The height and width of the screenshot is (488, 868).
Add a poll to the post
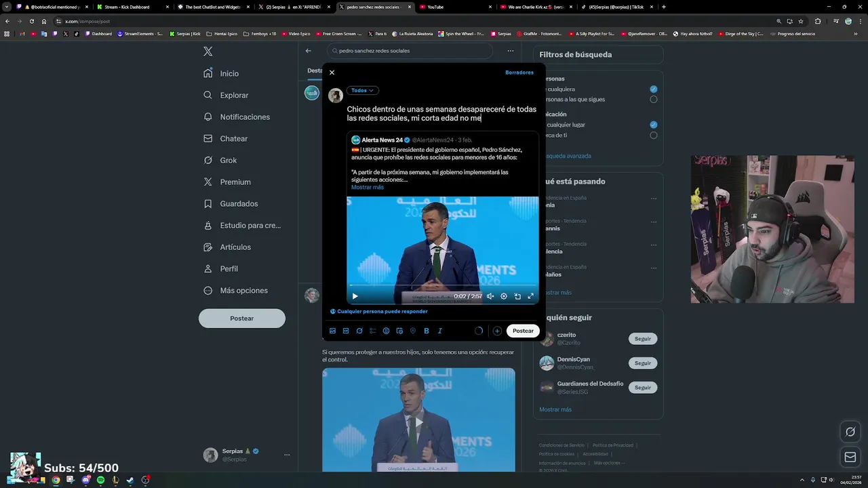coord(373,331)
